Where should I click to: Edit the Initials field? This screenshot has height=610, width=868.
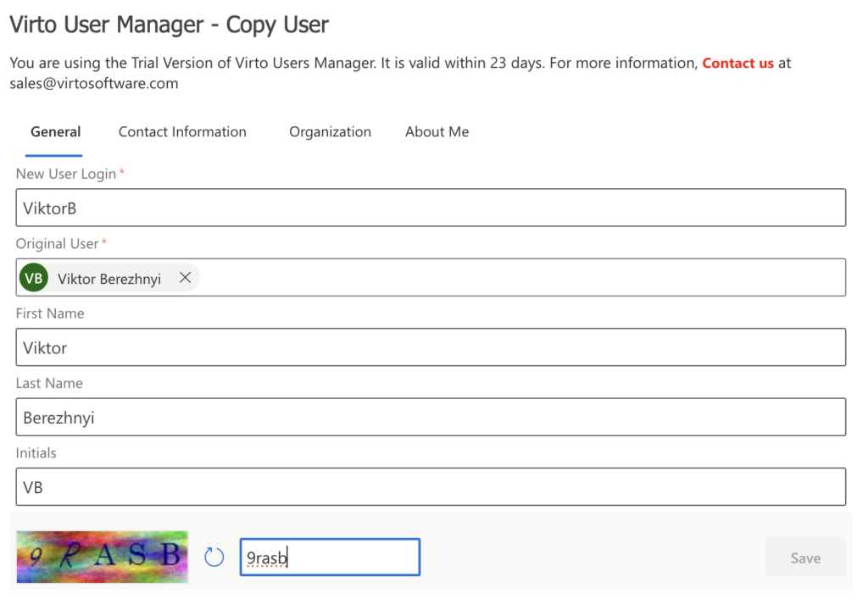431,486
